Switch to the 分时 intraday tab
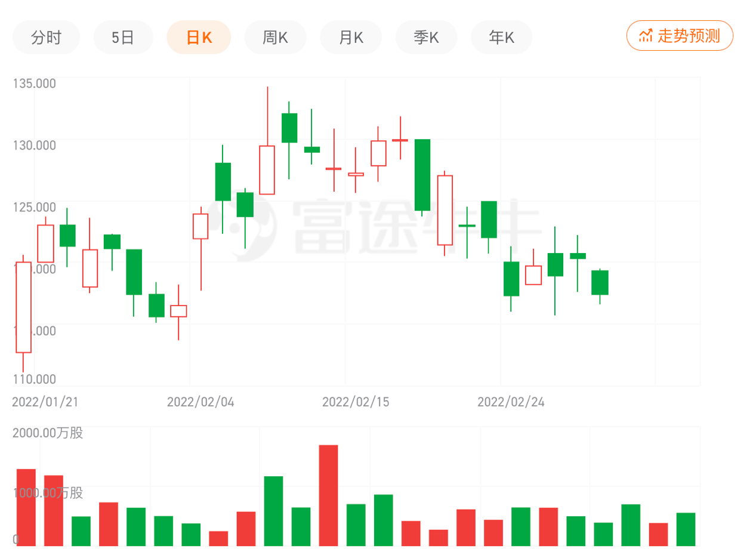756x549 pixels. 46,38
